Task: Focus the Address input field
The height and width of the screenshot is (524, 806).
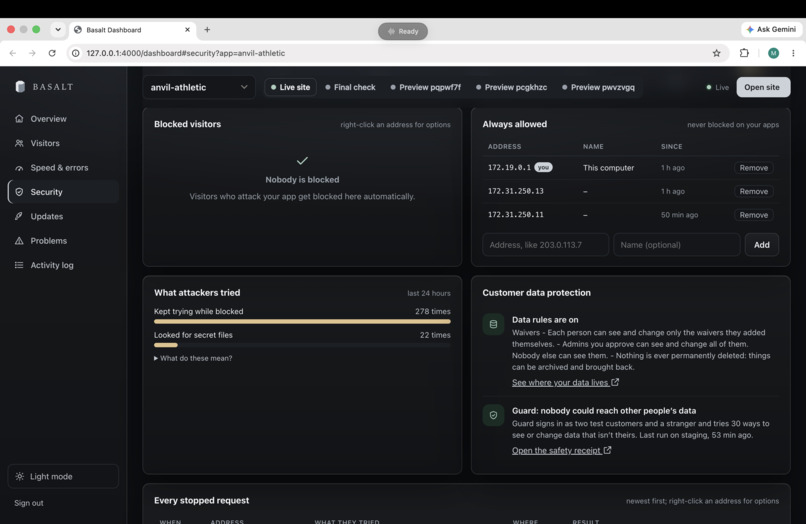Action: click(x=545, y=245)
